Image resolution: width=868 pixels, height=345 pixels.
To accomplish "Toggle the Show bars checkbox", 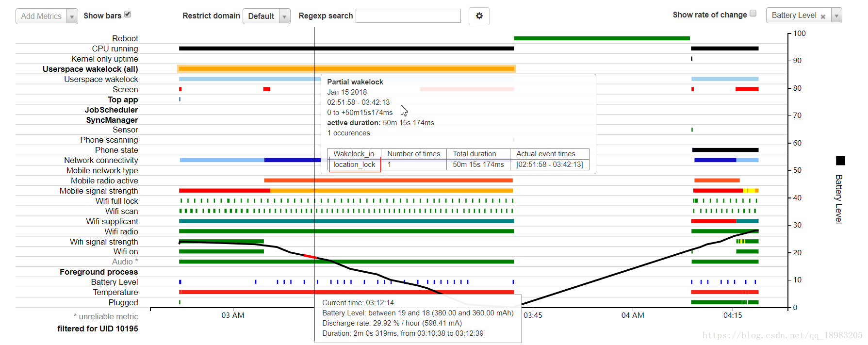I will [128, 14].
